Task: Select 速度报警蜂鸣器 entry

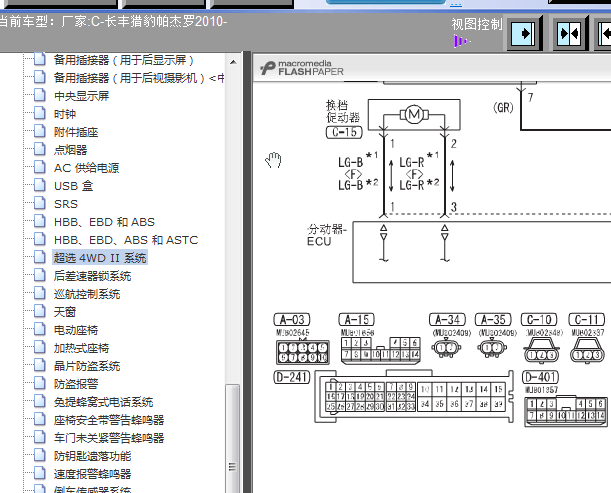Action: 92,474
